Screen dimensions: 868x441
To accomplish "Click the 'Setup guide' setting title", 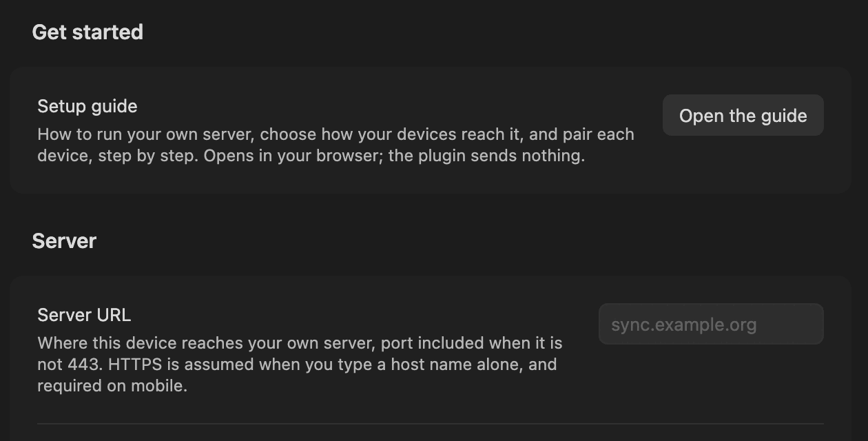I will click(x=87, y=106).
